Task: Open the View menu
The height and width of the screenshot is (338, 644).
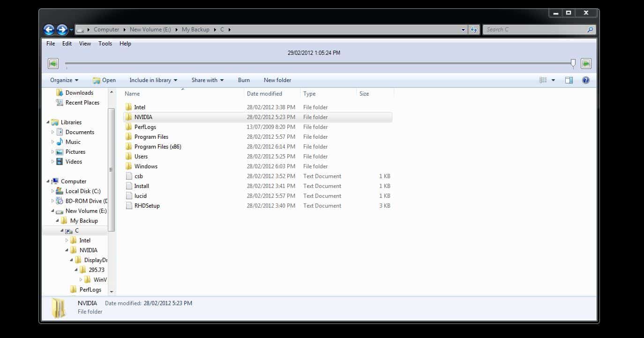Action: pyautogui.click(x=85, y=44)
